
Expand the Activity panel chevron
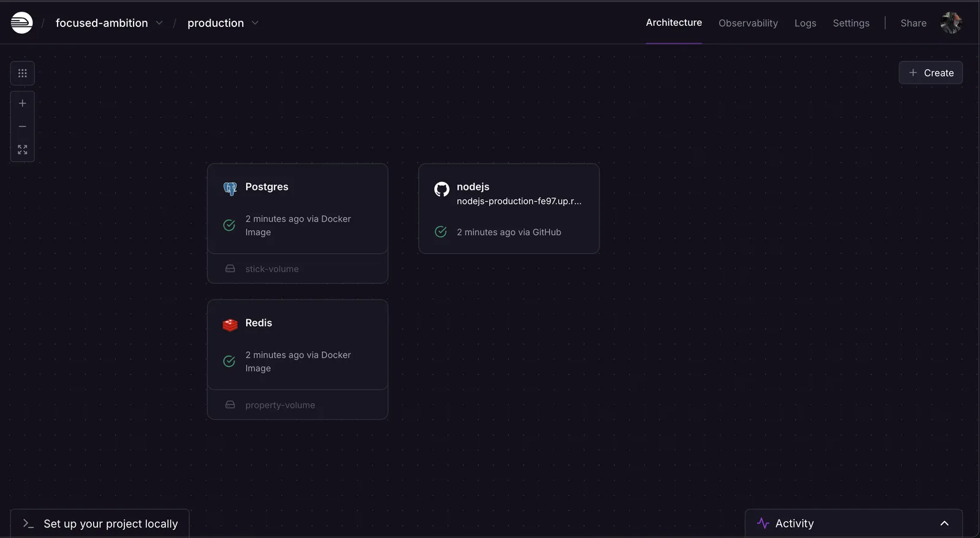[x=944, y=523]
